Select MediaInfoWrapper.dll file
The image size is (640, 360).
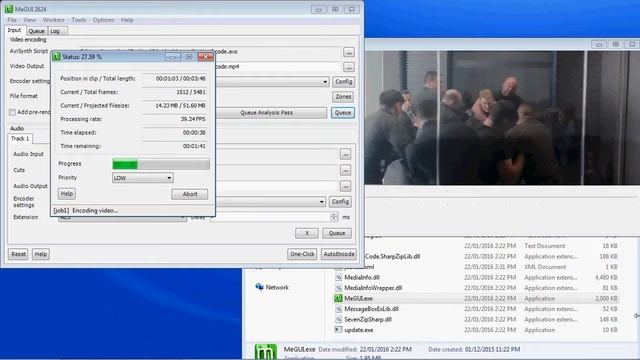click(x=373, y=288)
